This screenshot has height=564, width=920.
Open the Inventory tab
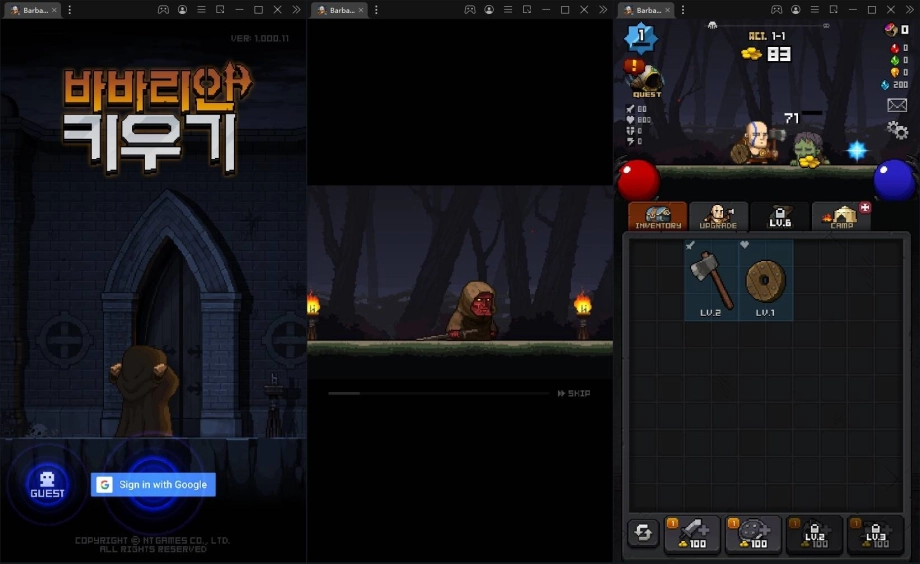(x=657, y=216)
